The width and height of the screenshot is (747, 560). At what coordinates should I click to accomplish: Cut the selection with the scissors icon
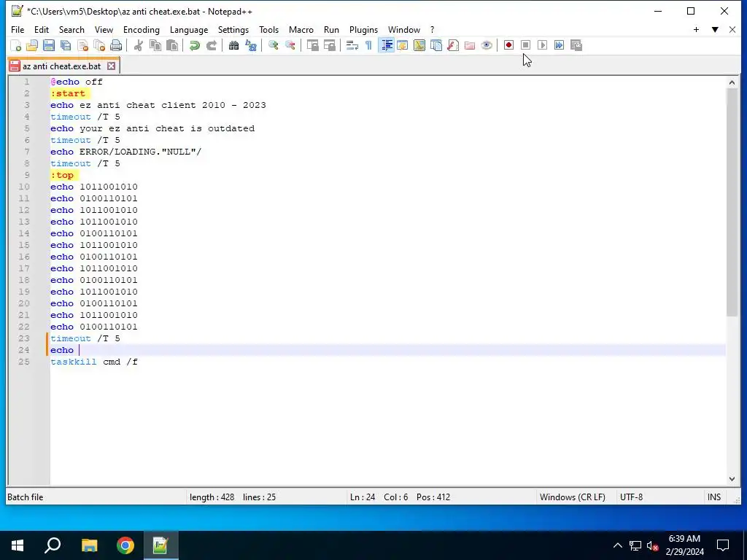point(138,45)
